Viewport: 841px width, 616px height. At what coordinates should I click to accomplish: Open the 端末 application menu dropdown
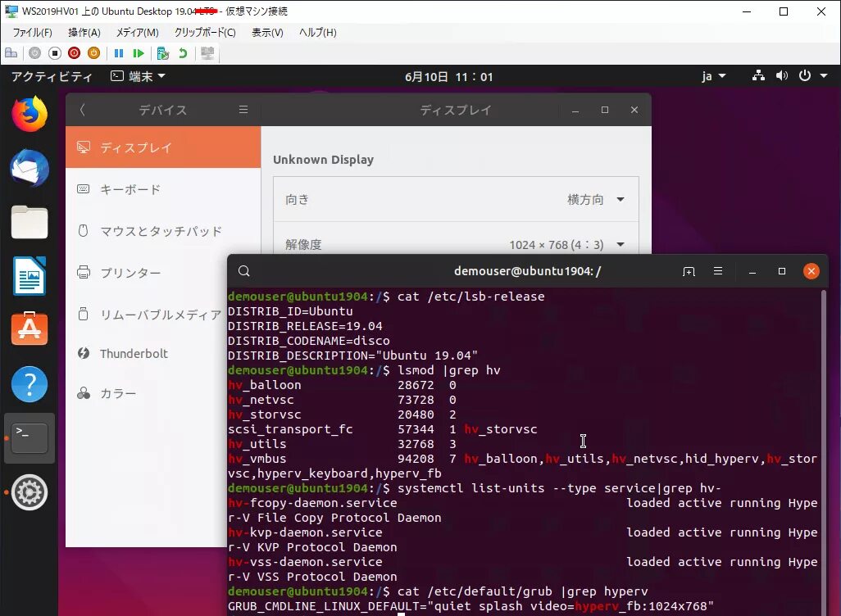[138, 77]
